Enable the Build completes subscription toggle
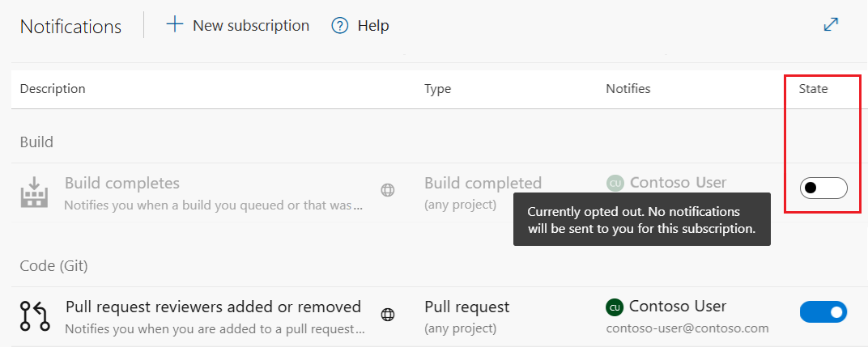Image resolution: width=868 pixels, height=347 pixels. (823, 188)
